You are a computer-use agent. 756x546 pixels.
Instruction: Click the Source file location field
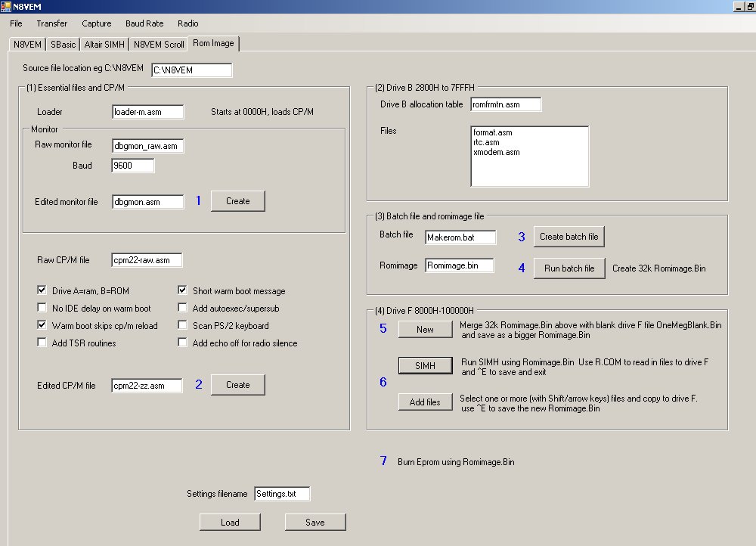[x=191, y=70]
